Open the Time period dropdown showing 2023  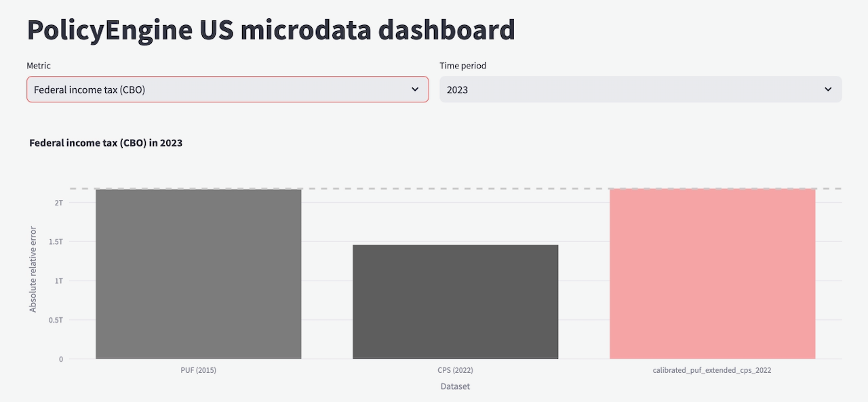click(631, 89)
